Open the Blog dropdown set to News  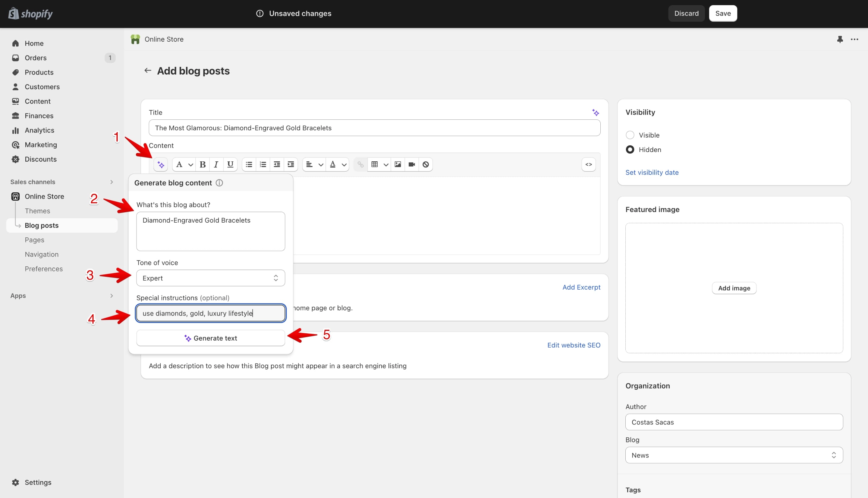click(x=734, y=455)
